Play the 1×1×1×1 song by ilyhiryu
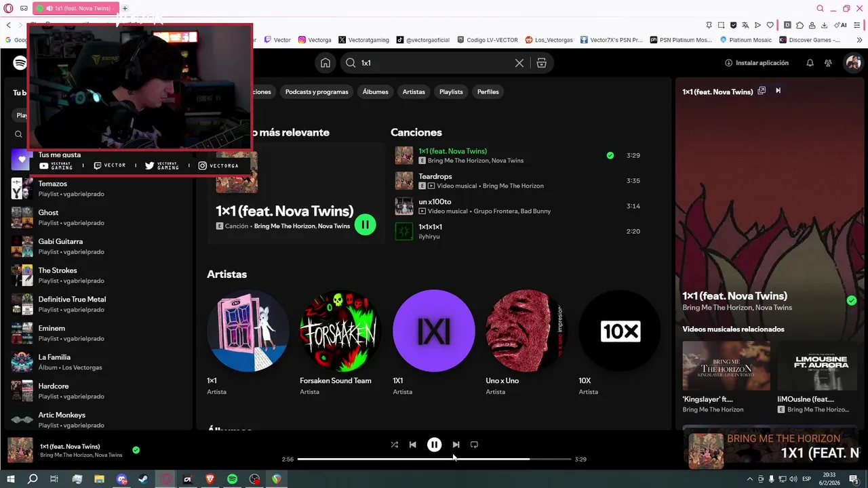This screenshot has height=488, width=868. [519, 231]
